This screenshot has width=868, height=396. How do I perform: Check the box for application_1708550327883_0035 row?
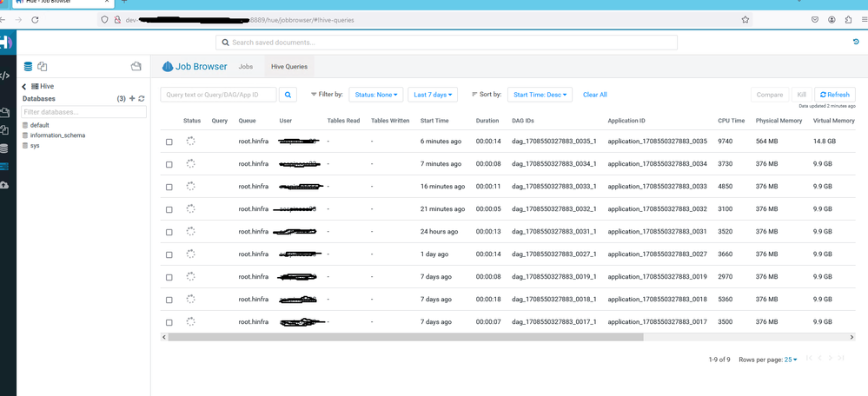coord(169,142)
